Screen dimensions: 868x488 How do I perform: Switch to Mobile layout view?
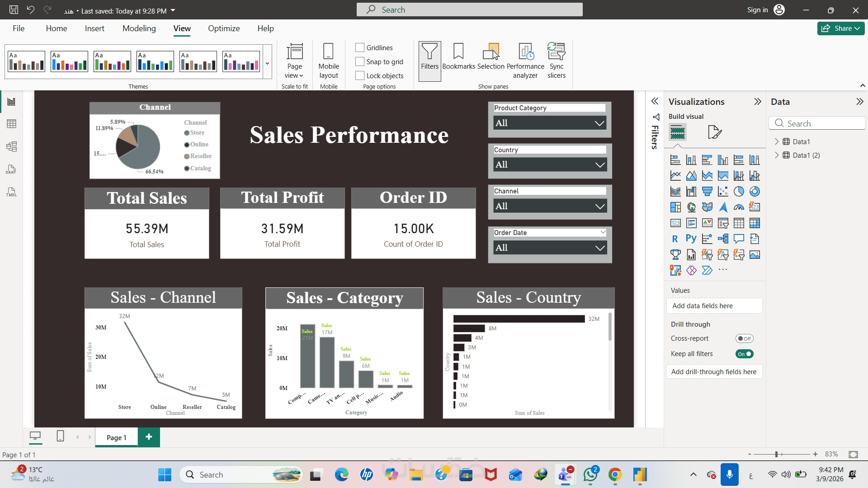click(329, 60)
